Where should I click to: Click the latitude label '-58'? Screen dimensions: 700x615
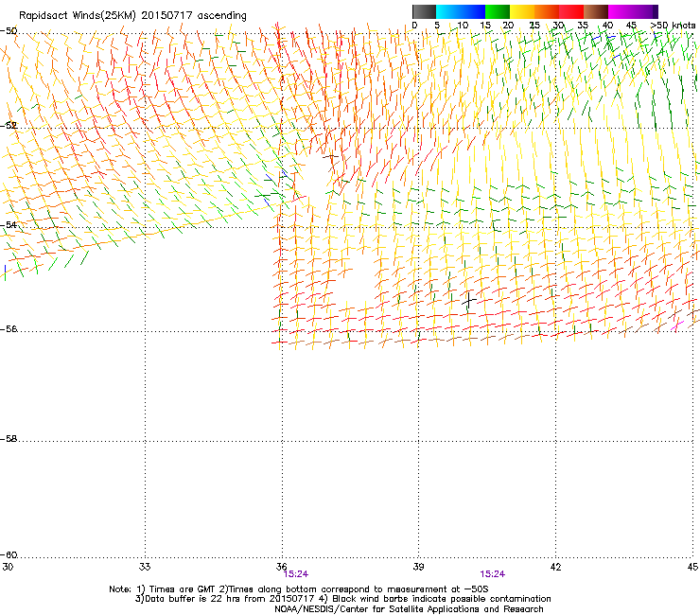pos(9,439)
